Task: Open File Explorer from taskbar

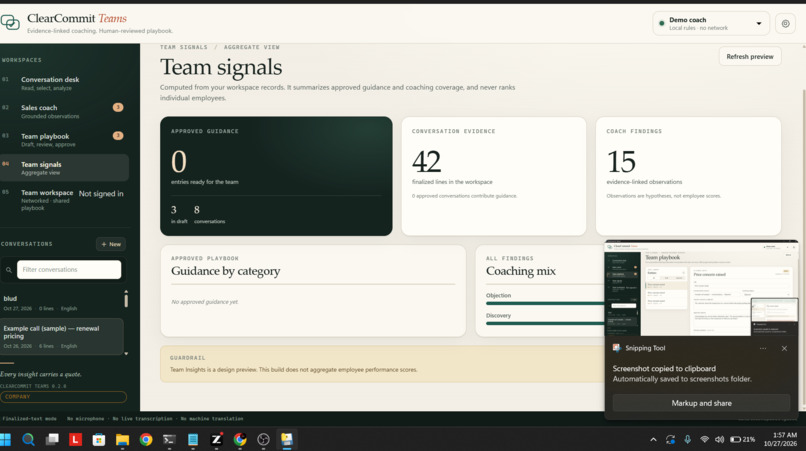Action: pyautogui.click(x=122, y=439)
